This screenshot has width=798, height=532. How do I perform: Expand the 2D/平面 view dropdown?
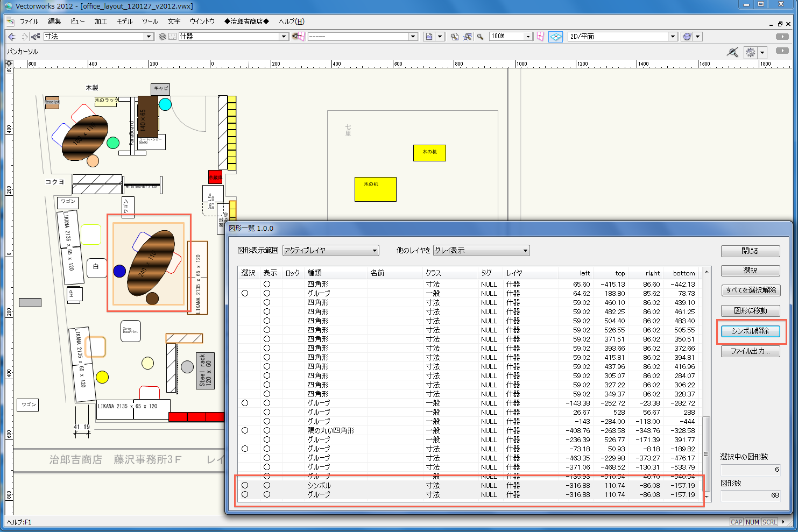[673, 37]
